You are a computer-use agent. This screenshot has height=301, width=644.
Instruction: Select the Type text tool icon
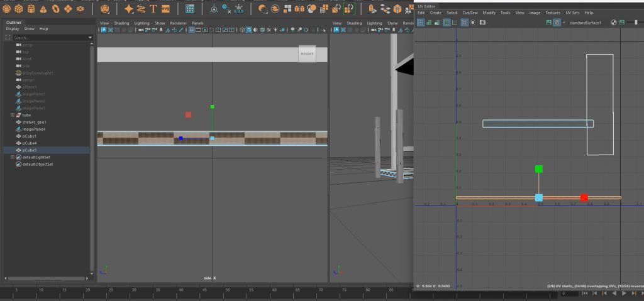click(x=153, y=9)
